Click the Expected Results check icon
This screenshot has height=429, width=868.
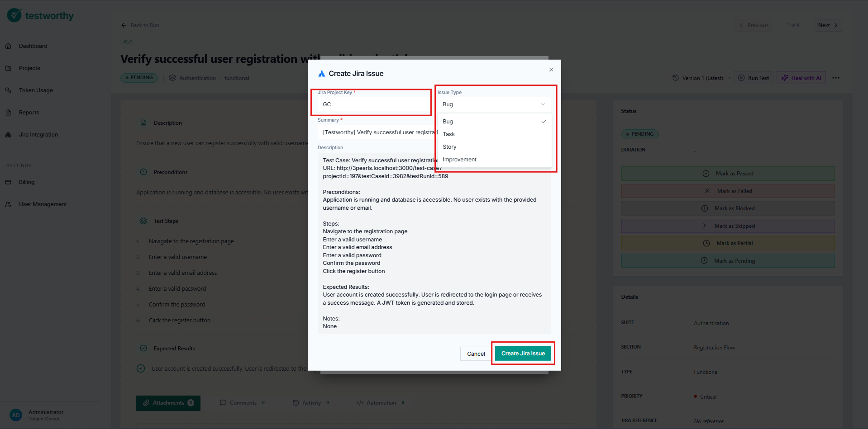[x=143, y=349]
